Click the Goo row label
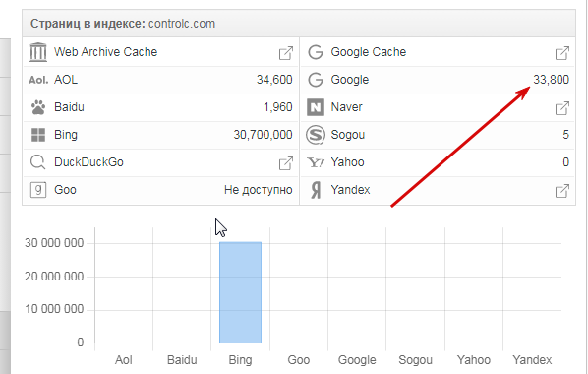The height and width of the screenshot is (374, 588). pyautogui.click(x=65, y=190)
